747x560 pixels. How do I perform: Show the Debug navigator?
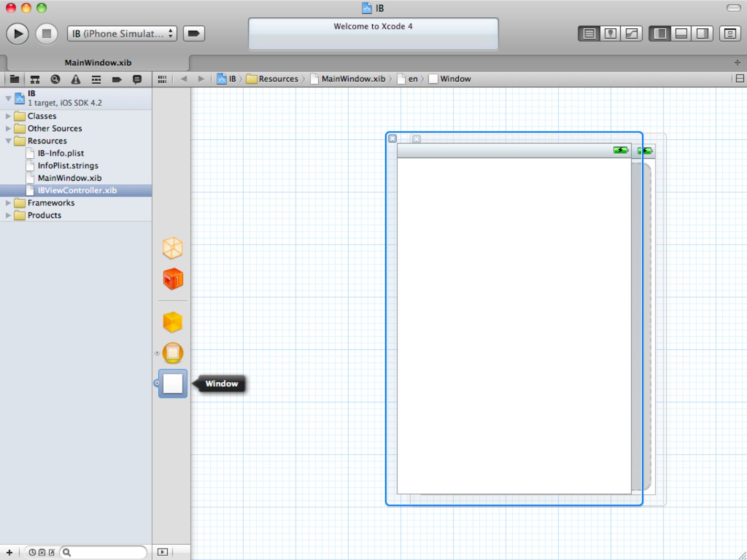[96, 79]
